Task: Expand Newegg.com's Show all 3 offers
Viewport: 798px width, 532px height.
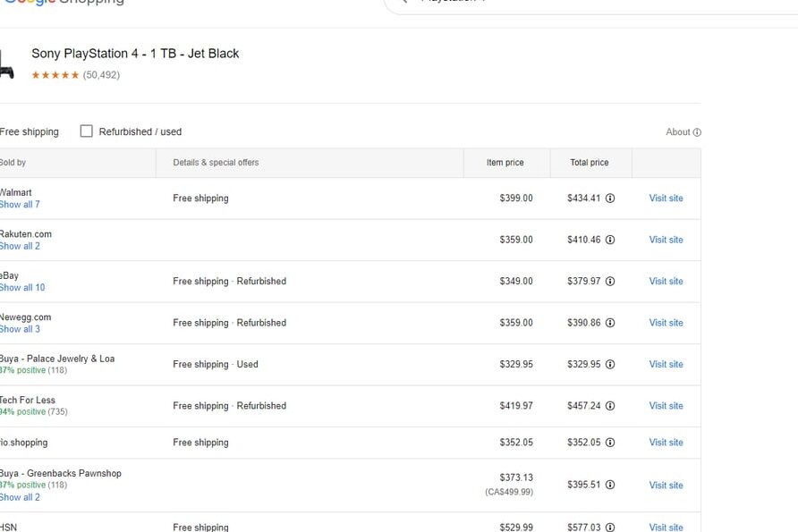Action: [x=20, y=329]
